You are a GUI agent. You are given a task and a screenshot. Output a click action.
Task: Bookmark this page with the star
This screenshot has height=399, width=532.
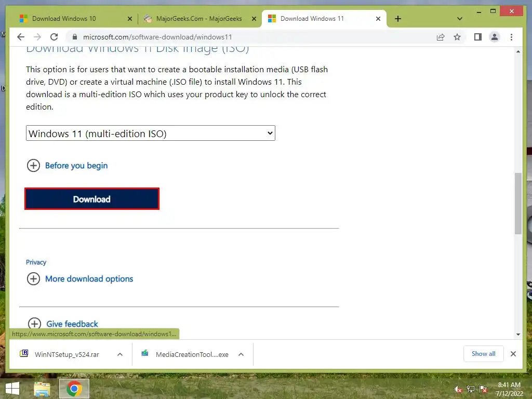(457, 37)
